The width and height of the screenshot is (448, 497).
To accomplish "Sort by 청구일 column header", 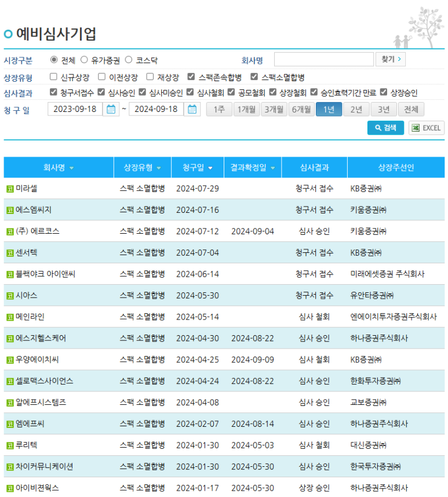I will pyautogui.click(x=198, y=168).
